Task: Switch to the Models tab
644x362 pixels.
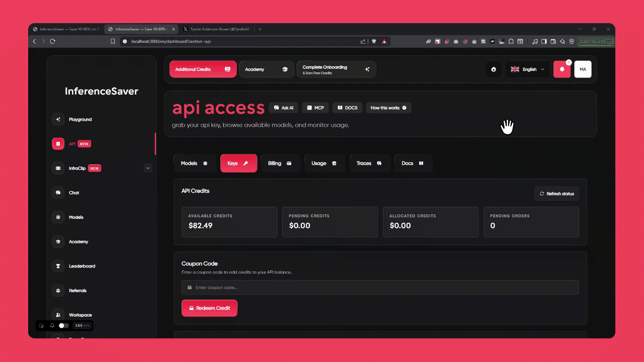Action: pyautogui.click(x=195, y=163)
